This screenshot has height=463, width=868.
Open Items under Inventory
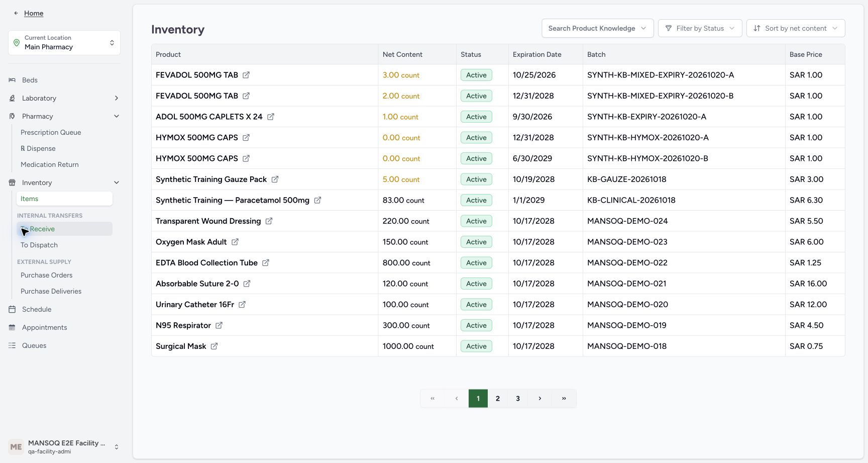coord(64,199)
